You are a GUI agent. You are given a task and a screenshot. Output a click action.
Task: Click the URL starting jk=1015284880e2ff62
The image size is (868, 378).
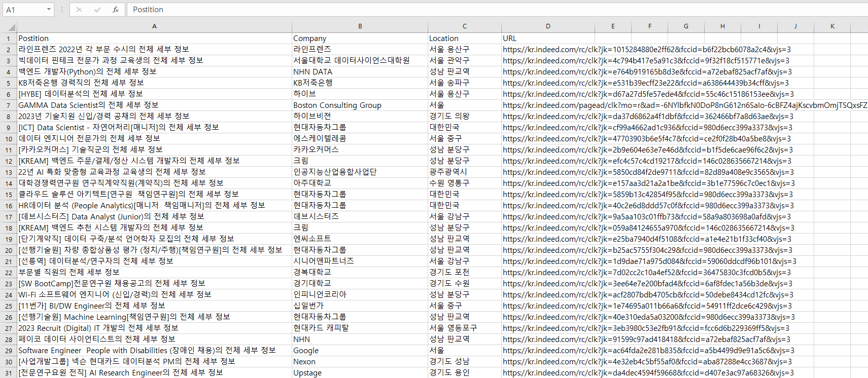(647, 50)
